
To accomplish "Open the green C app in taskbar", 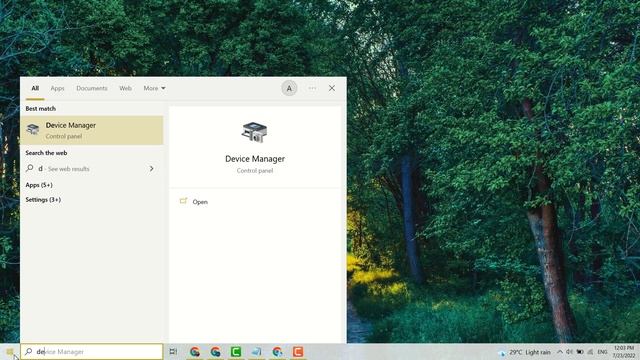I will point(236,351).
